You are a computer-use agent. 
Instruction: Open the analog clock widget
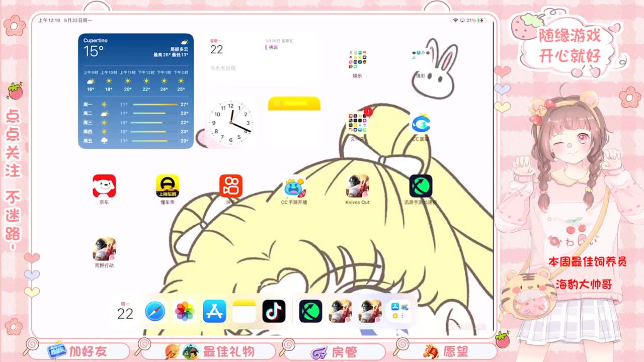pyautogui.click(x=230, y=122)
